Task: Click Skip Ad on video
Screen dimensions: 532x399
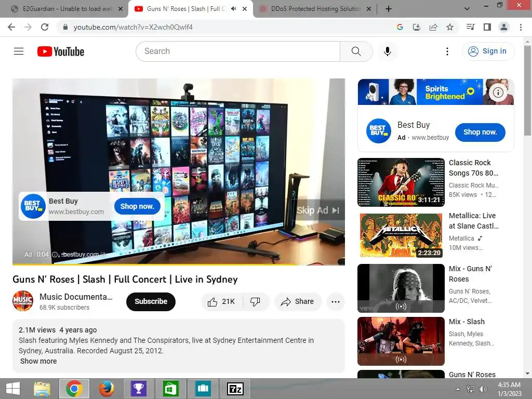Action: [x=317, y=210]
